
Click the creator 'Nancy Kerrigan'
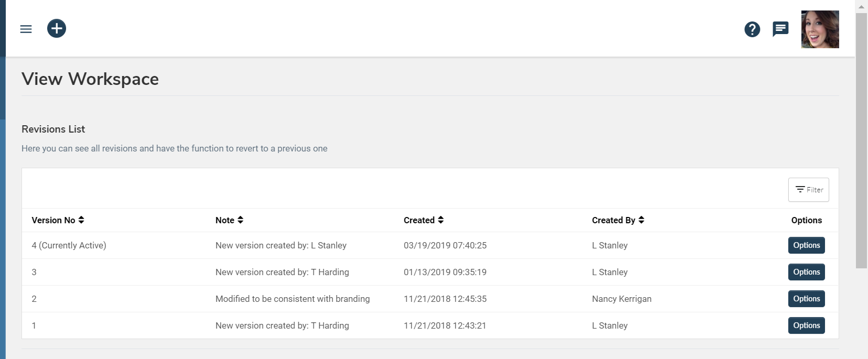(621, 299)
